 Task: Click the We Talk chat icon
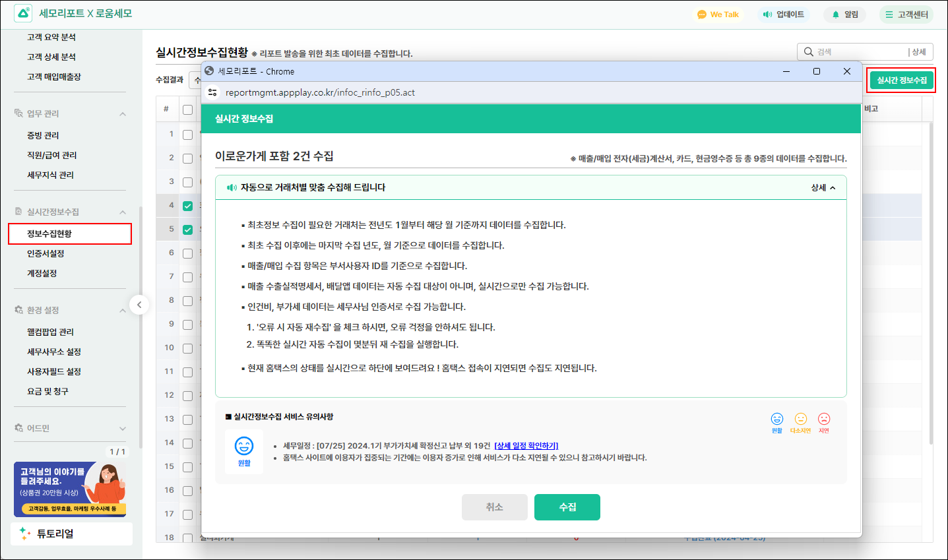coord(702,15)
